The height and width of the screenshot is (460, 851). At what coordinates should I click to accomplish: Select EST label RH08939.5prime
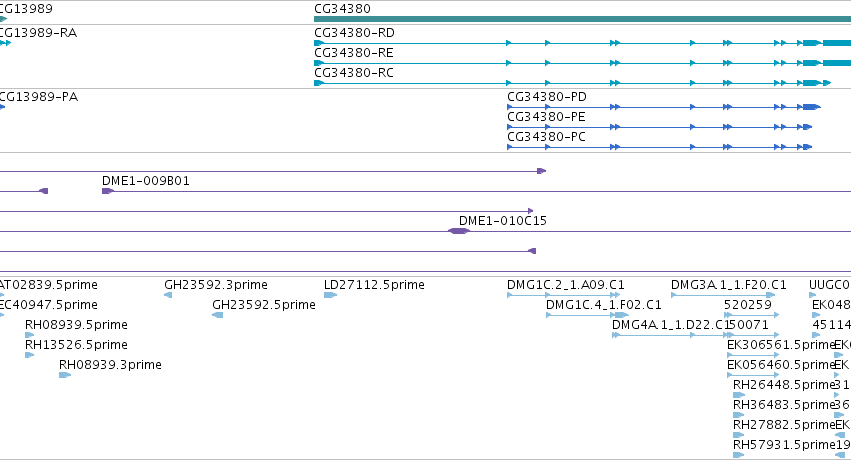[76, 325]
